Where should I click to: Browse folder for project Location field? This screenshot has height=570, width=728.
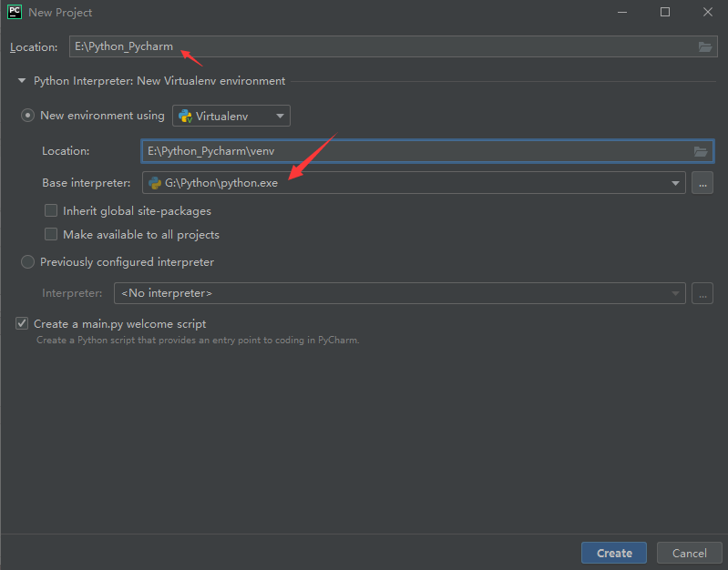[x=705, y=46]
